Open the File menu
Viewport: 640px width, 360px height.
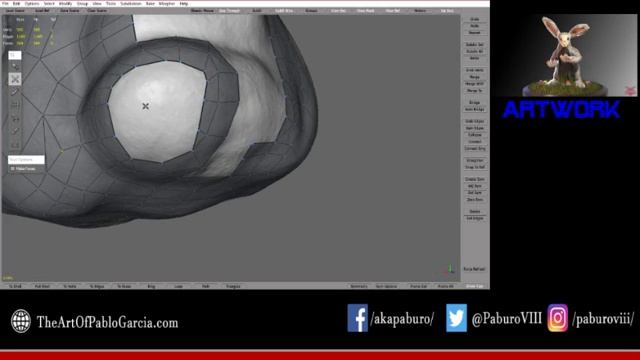5,3
